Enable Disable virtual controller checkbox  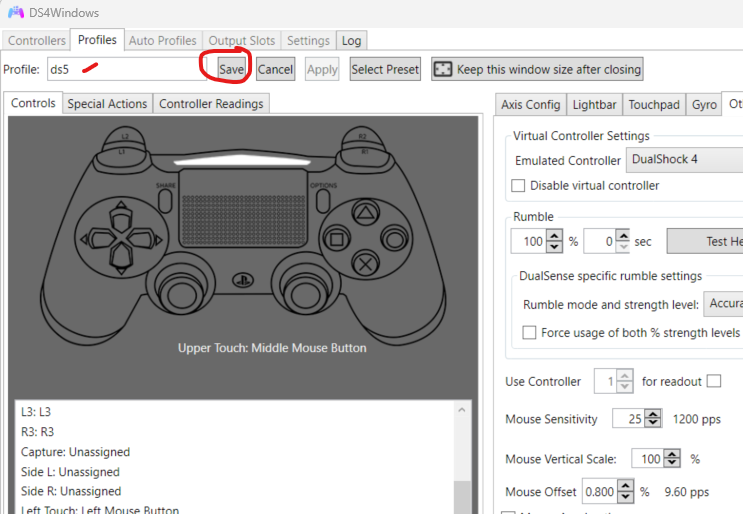(x=518, y=185)
